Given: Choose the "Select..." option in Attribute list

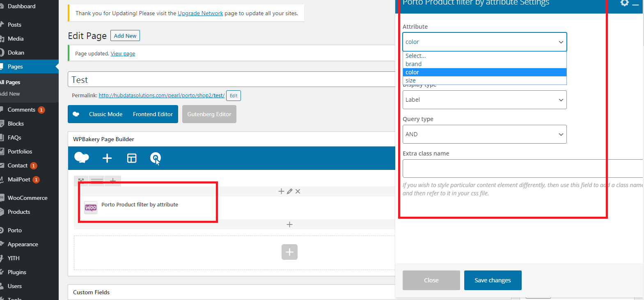Looking at the screenshot, I should pos(485,56).
